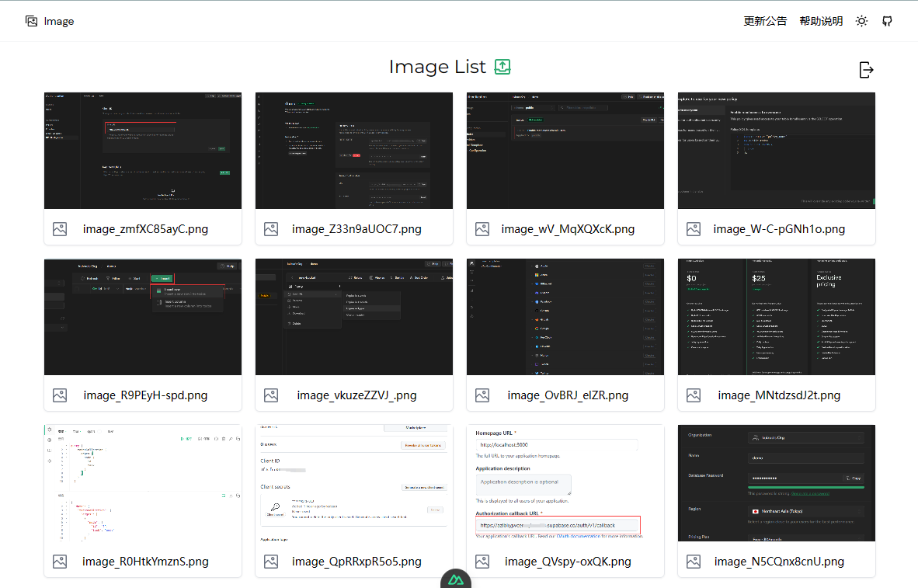Open the thumbnail of image_N5CQnx8cnU.png
918x588 pixels.
pos(777,482)
